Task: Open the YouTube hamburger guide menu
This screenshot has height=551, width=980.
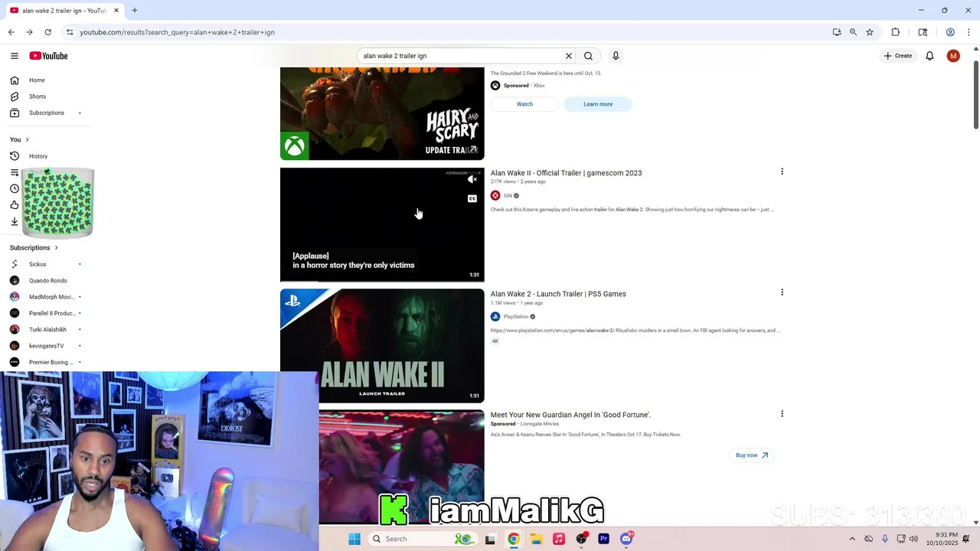Action: point(15,56)
